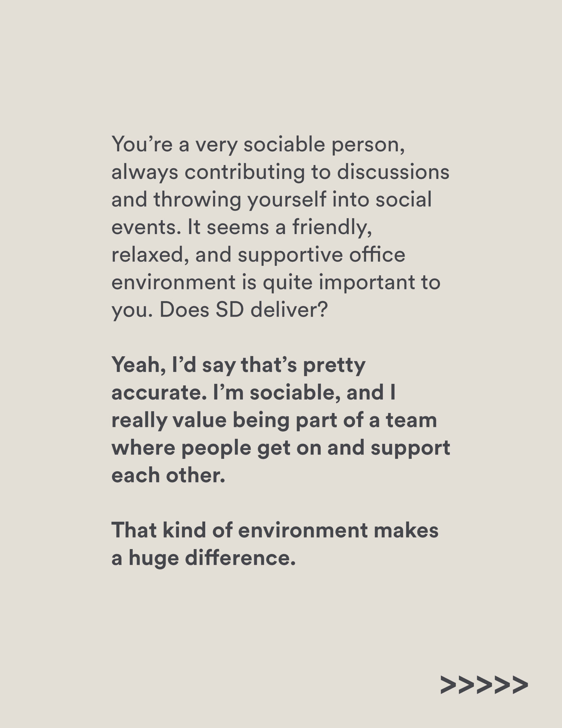Click the line 'always contributing to discussions'

[x=280, y=173]
